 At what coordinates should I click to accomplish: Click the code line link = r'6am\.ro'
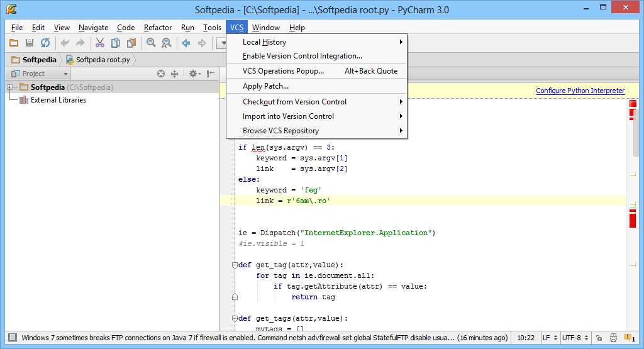(293, 201)
